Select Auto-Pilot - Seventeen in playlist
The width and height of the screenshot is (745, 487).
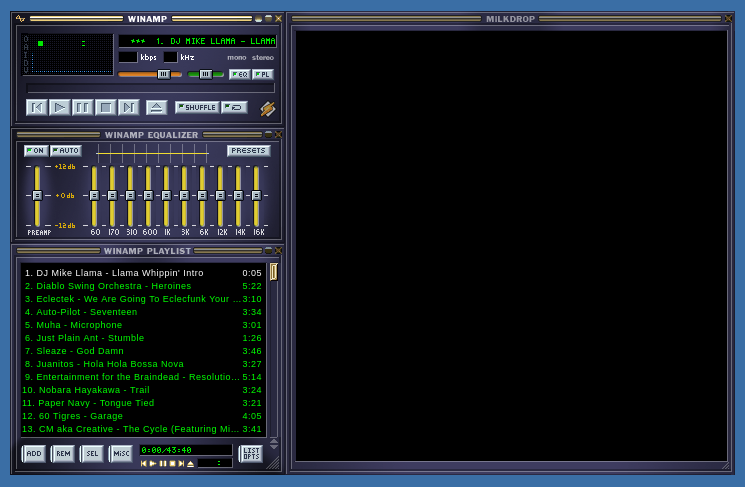click(143, 312)
